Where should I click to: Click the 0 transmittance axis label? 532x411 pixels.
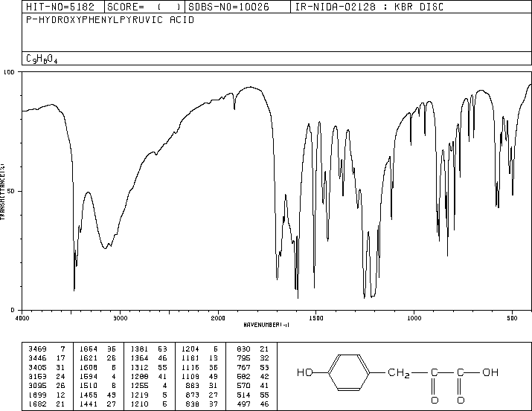click(13, 310)
